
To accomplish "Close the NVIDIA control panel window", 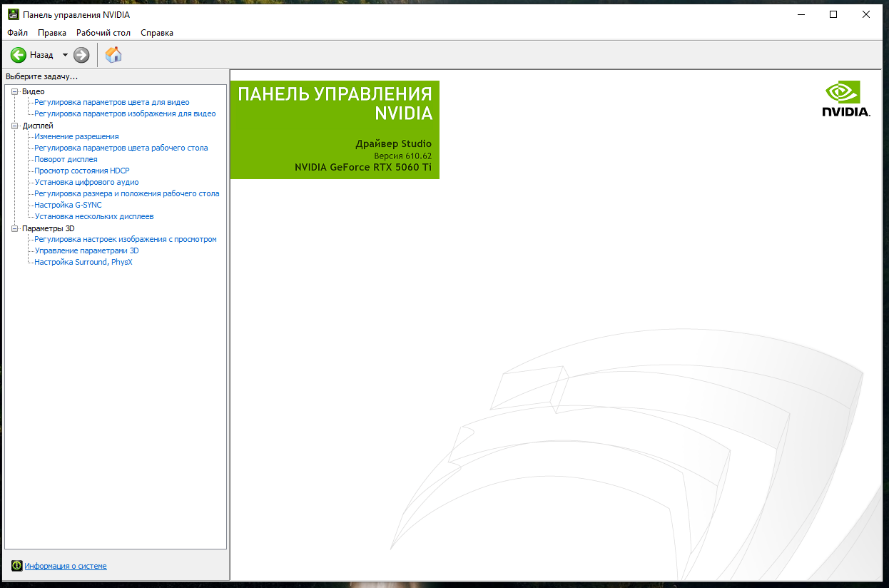I will (x=866, y=14).
